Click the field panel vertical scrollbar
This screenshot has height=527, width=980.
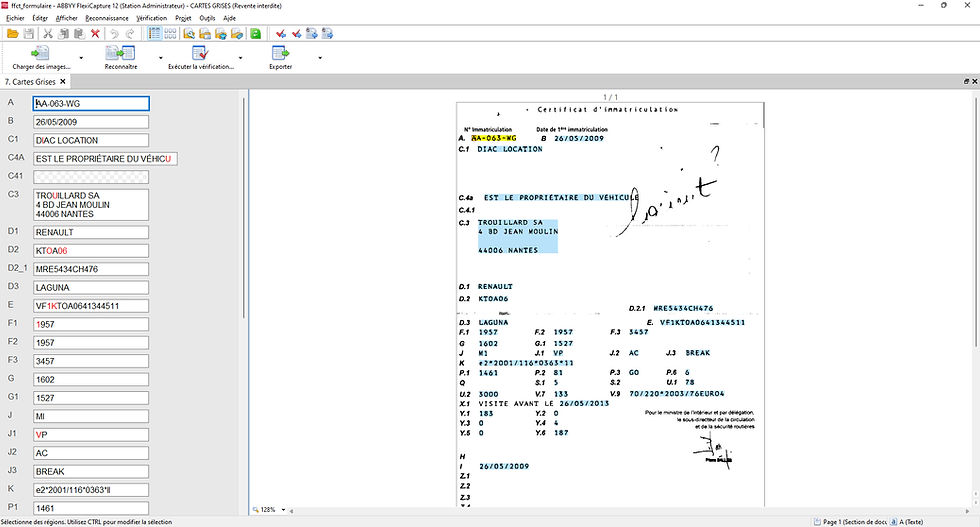tap(243, 206)
